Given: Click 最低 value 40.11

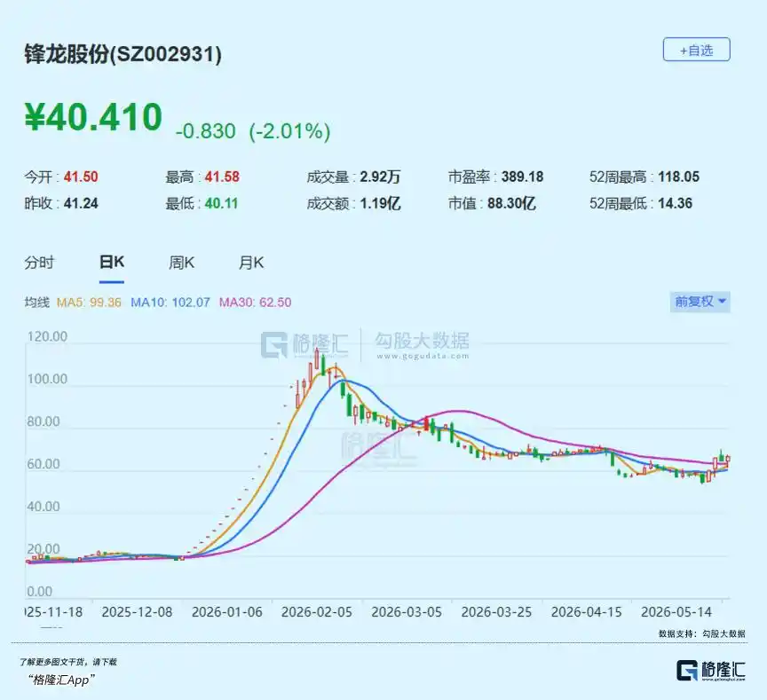Looking at the screenshot, I should 222,203.
